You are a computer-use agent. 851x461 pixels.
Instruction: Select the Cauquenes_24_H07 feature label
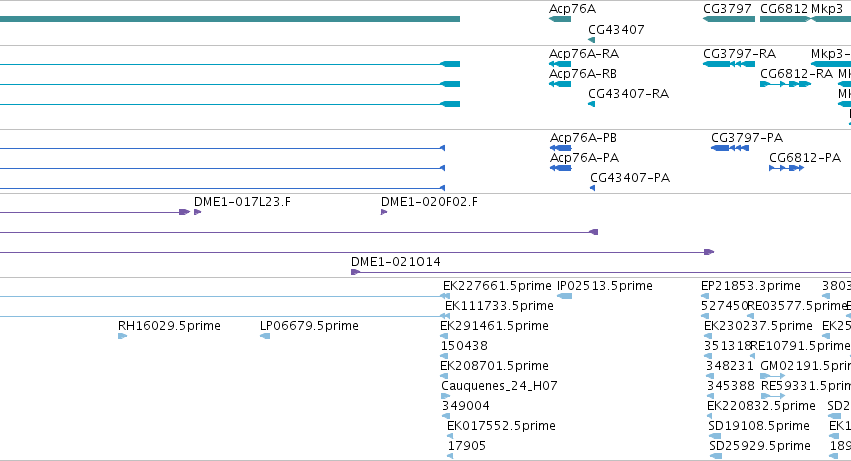pos(499,386)
